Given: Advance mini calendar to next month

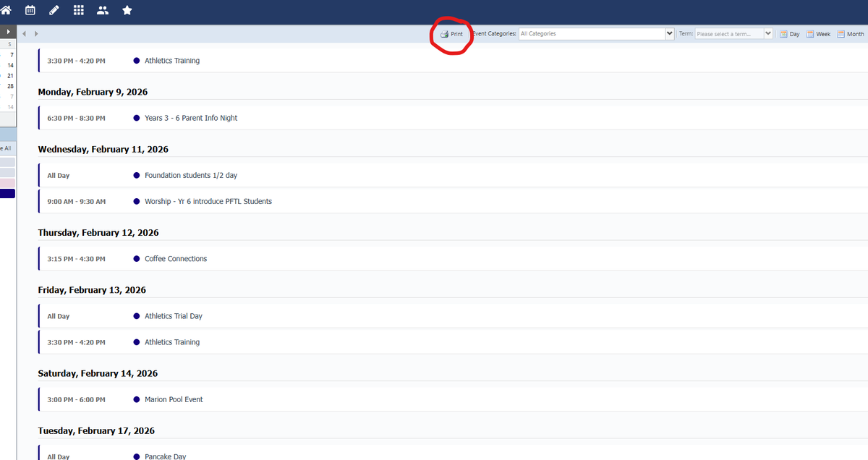Looking at the screenshot, I should (8, 33).
